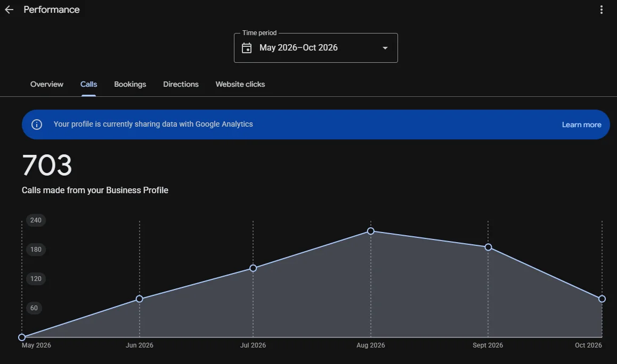Switch to the Overview tab
This screenshot has width=617, height=364.
point(46,84)
